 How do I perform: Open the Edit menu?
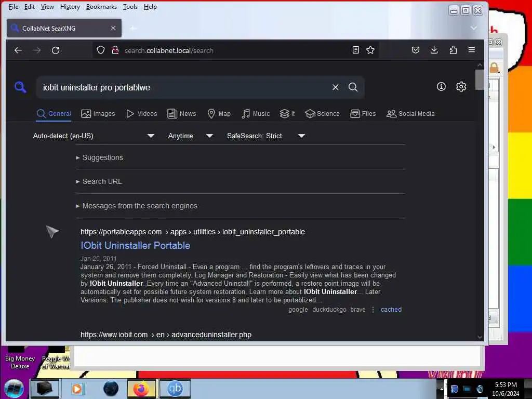coord(30,7)
